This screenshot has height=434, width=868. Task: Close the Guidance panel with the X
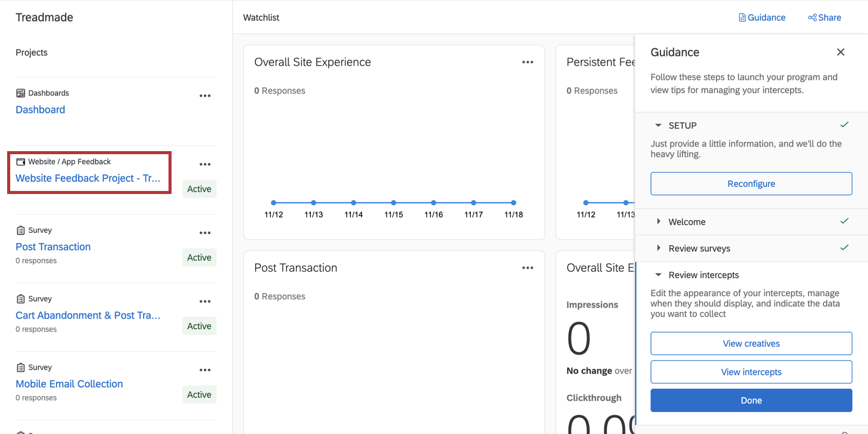tap(840, 52)
